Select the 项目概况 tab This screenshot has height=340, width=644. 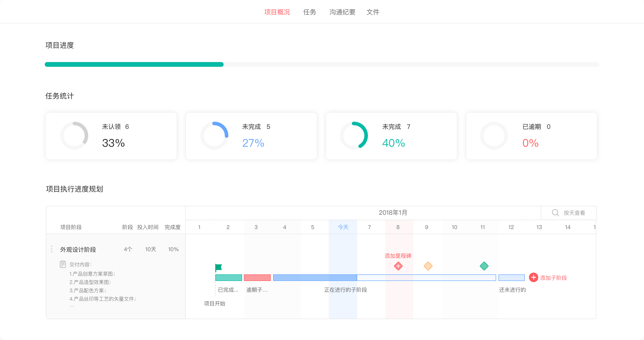coord(277,12)
